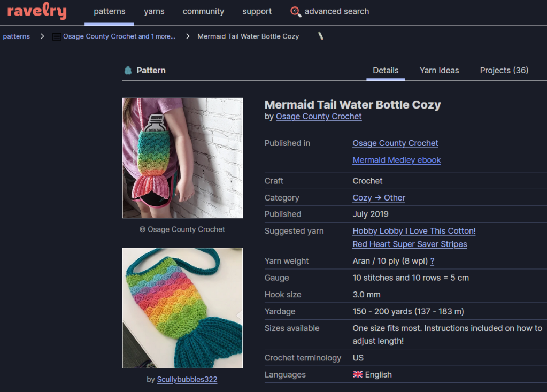Open the pink-tailed mermaid cozy main photo
The height and width of the screenshot is (392, 547).
pos(182,158)
